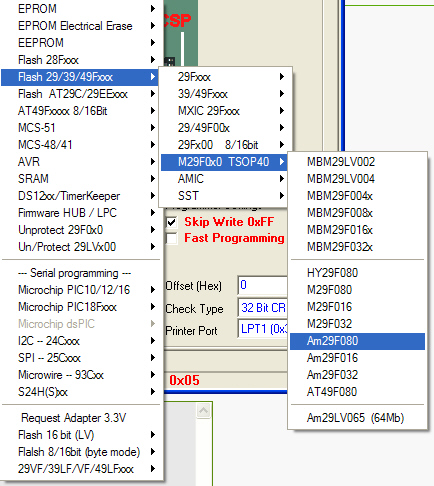Open AT49Fxxxx 8/16Bit submenu
The height and width of the screenshot is (486, 434).
pos(81,111)
